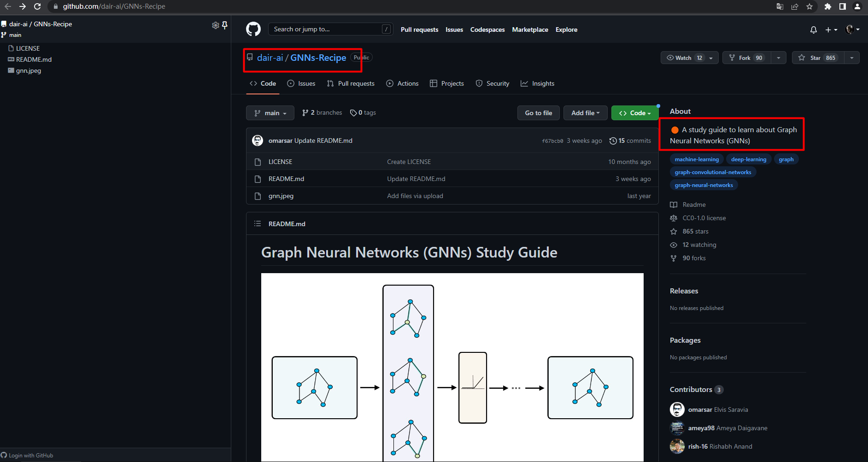Click the Octotree settings gear icon
The width and height of the screenshot is (868, 462).
click(215, 25)
